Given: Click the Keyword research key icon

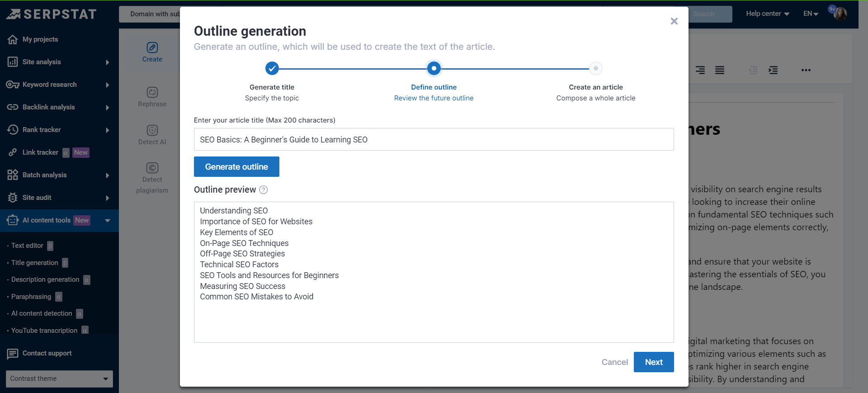Looking at the screenshot, I should 13,85.
